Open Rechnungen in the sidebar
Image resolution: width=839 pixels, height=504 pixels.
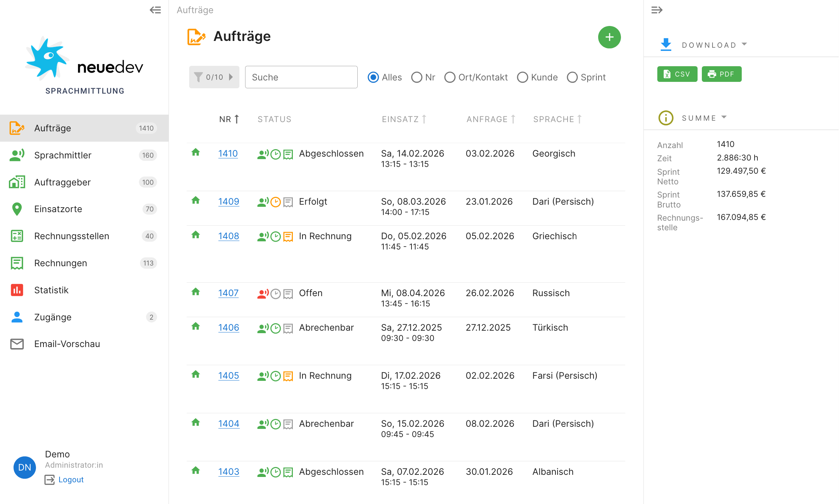coord(84,263)
